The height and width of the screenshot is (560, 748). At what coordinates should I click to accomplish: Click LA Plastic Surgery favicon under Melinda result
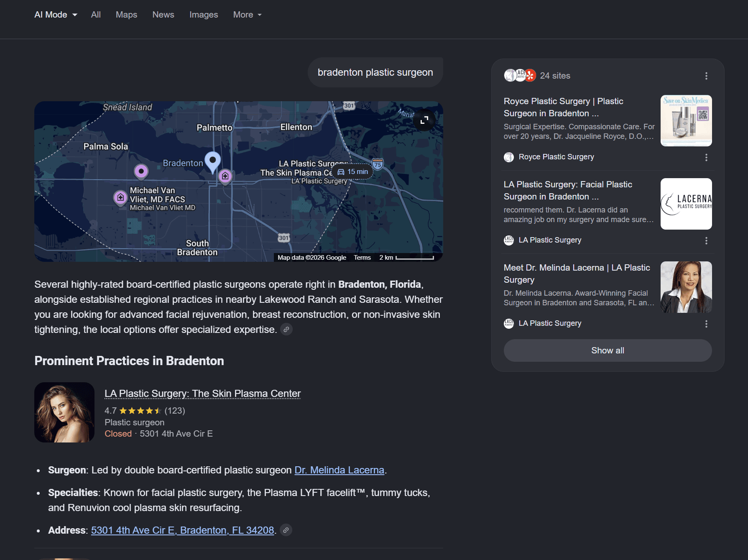(509, 324)
